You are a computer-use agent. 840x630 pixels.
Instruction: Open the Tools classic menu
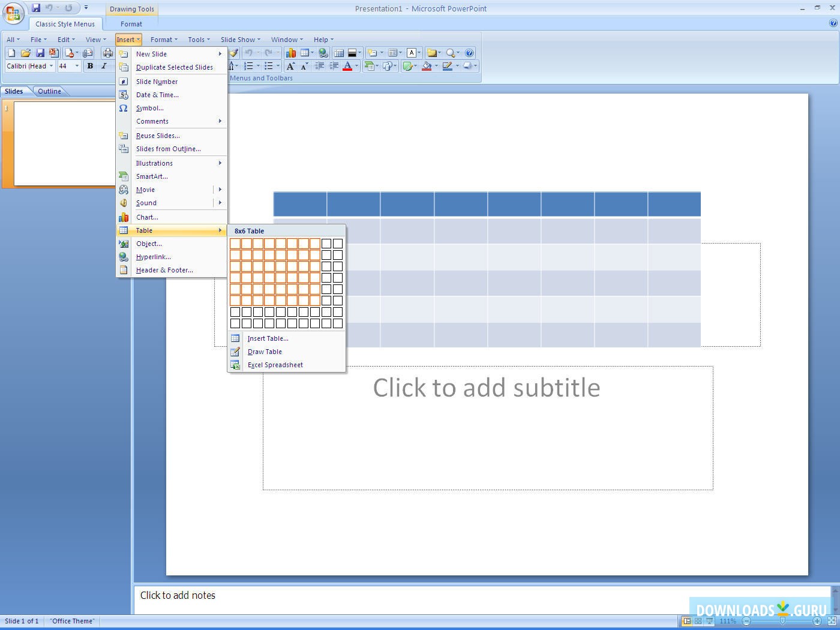click(x=199, y=40)
